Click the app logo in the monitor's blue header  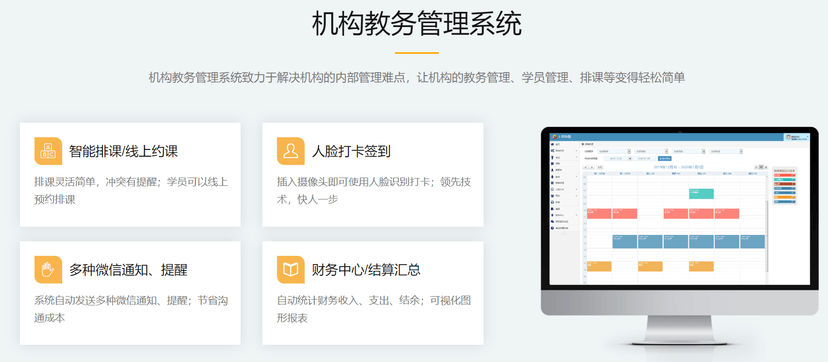554,137
